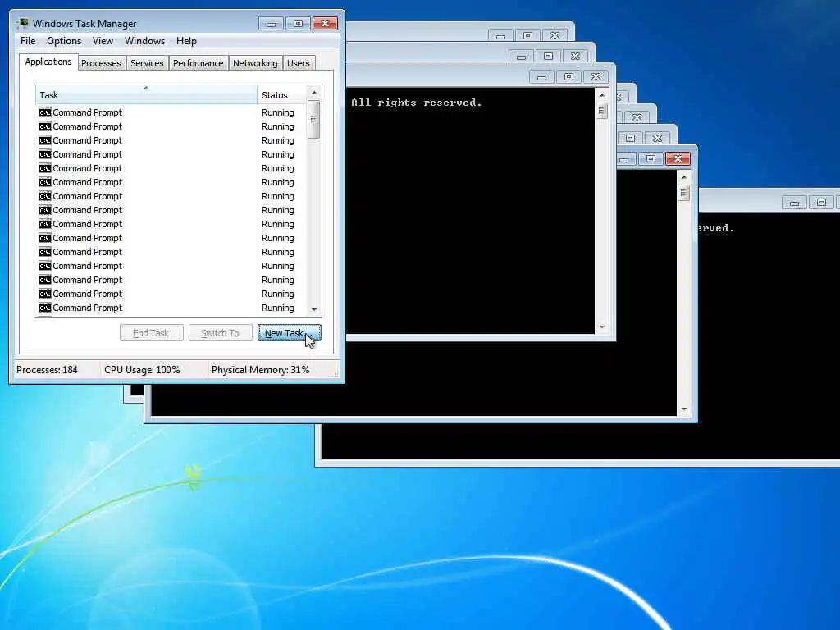The height and width of the screenshot is (630, 840).
Task: Maximize the Windows Task Manager window
Action: point(299,24)
